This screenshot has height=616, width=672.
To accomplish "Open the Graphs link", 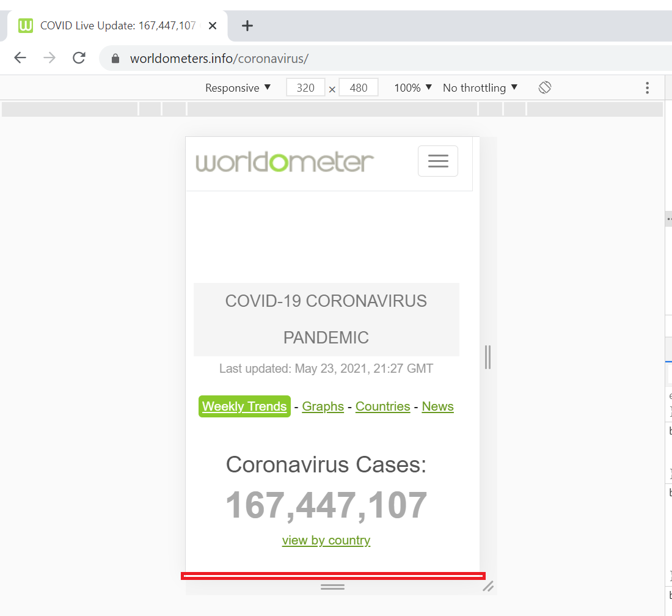I will tap(323, 406).
